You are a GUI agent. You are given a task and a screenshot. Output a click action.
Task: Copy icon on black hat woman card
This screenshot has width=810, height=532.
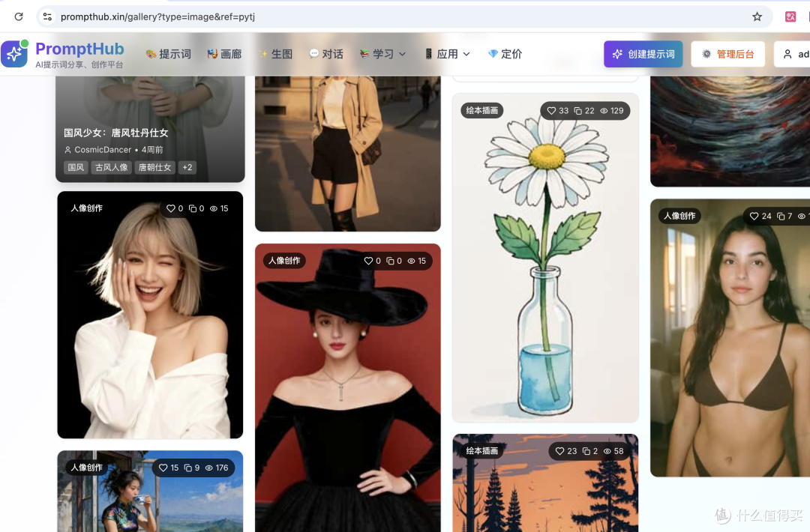coord(391,261)
